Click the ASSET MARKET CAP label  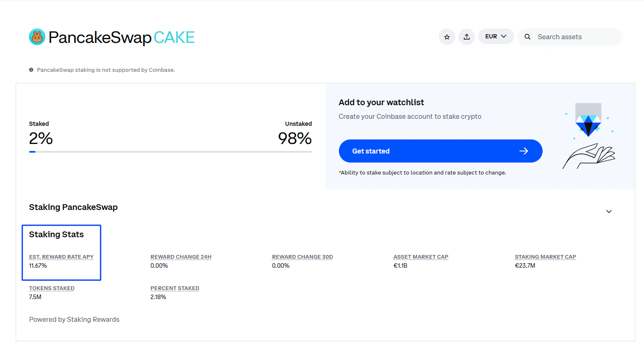[421, 257]
